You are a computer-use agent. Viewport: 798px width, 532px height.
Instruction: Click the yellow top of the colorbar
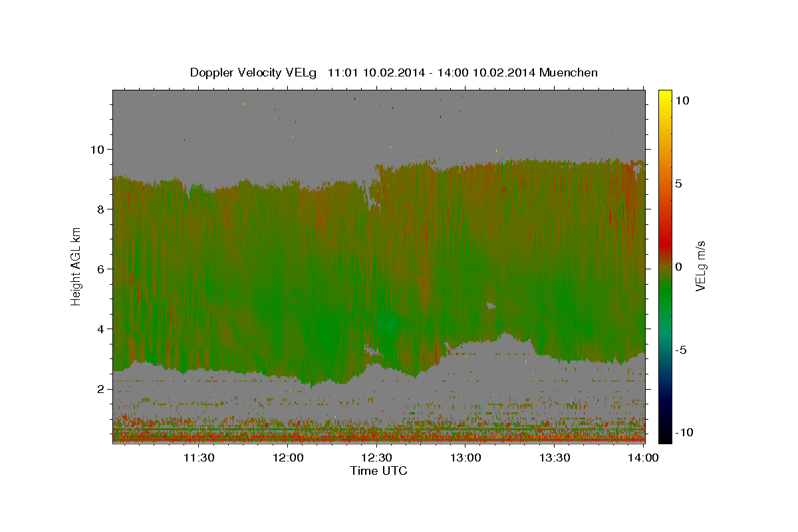pyautogui.click(x=665, y=94)
